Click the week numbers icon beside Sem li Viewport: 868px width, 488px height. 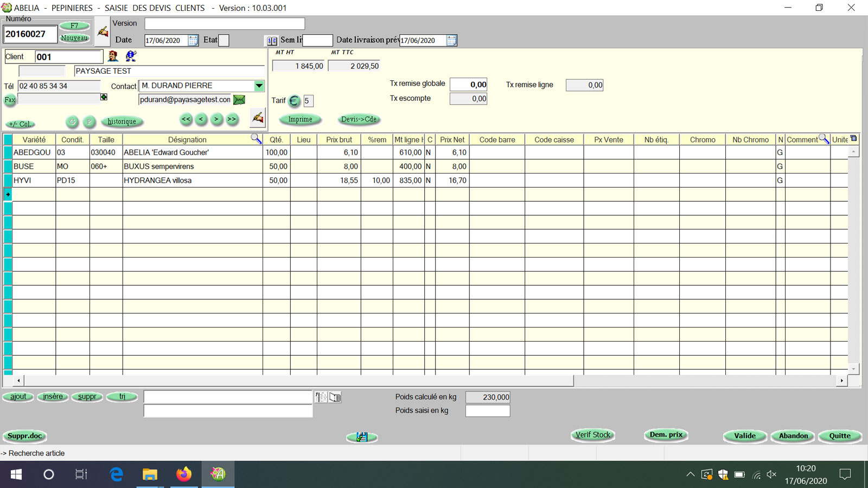click(x=271, y=41)
